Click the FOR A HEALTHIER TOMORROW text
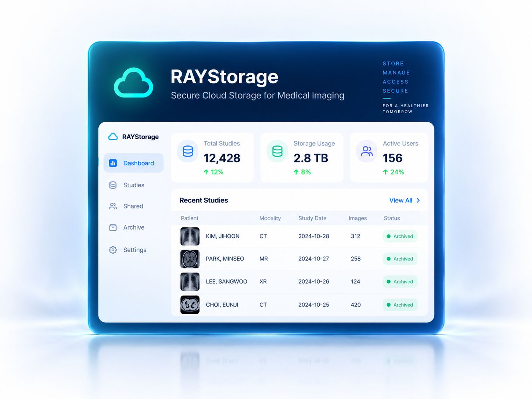The height and width of the screenshot is (399, 532). [x=406, y=108]
